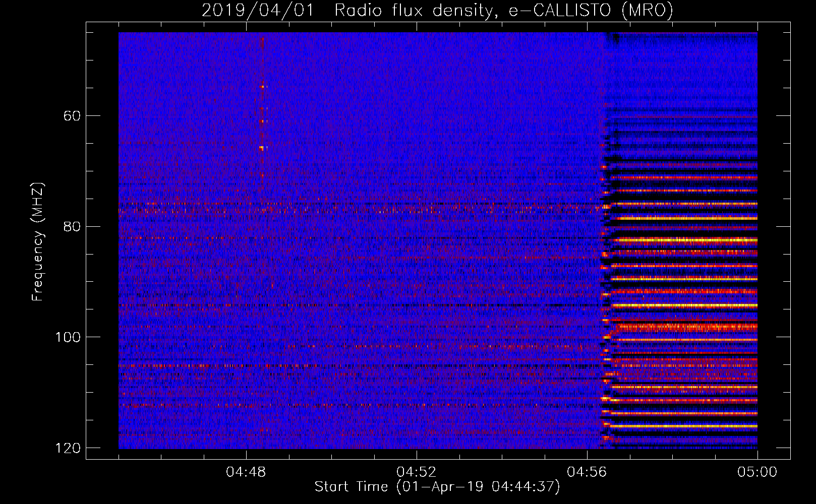Click the 'Frequency (MHZ)' axis label
The width and height of the screenshot is (816, 504).
pyautogui.click(x=38, y=241)
